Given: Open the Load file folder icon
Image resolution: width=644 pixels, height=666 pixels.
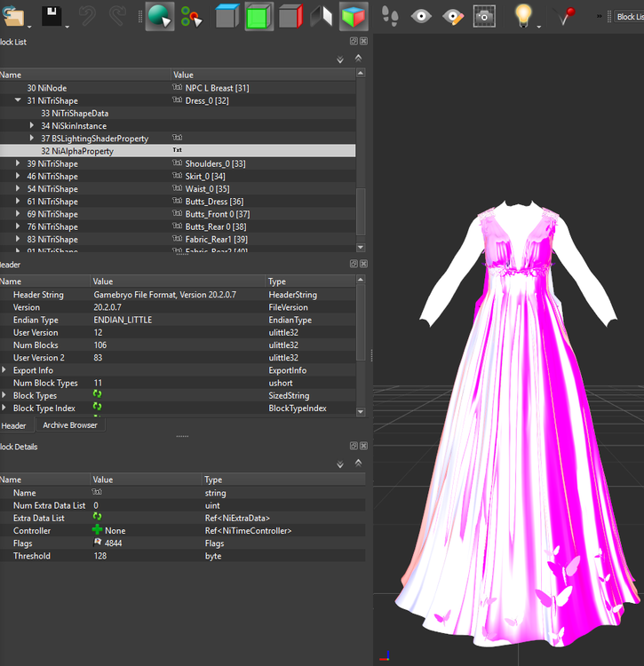Looking at the screenshot, I should (x=12, y=16).
